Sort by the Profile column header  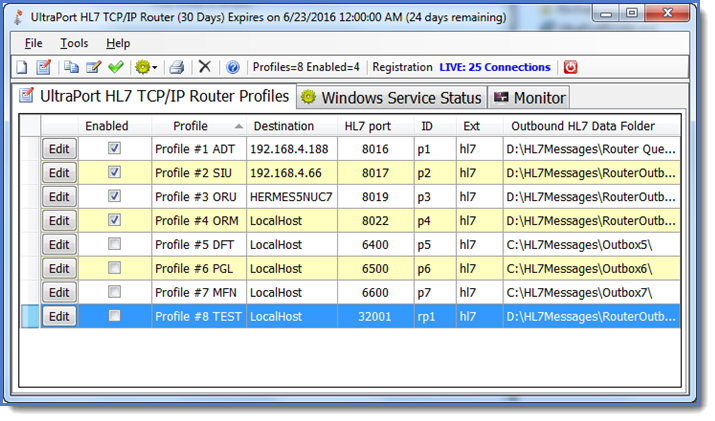(x=199, y=126)
